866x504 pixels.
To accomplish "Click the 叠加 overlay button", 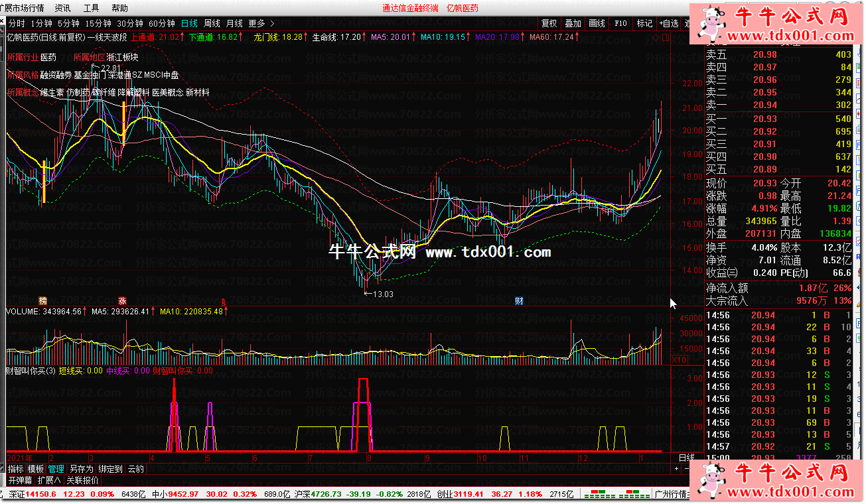I will click(x=573, y=23).
